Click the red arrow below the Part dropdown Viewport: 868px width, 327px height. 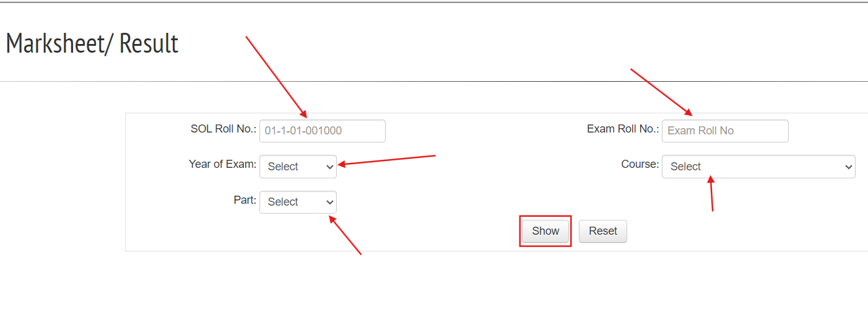click(x=345, y=235)
